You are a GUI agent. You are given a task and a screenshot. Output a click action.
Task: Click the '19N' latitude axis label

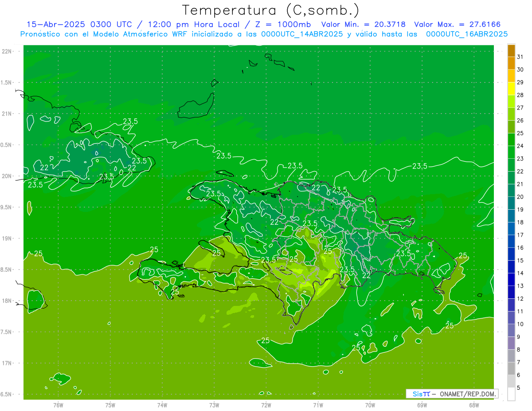[7, 238]
